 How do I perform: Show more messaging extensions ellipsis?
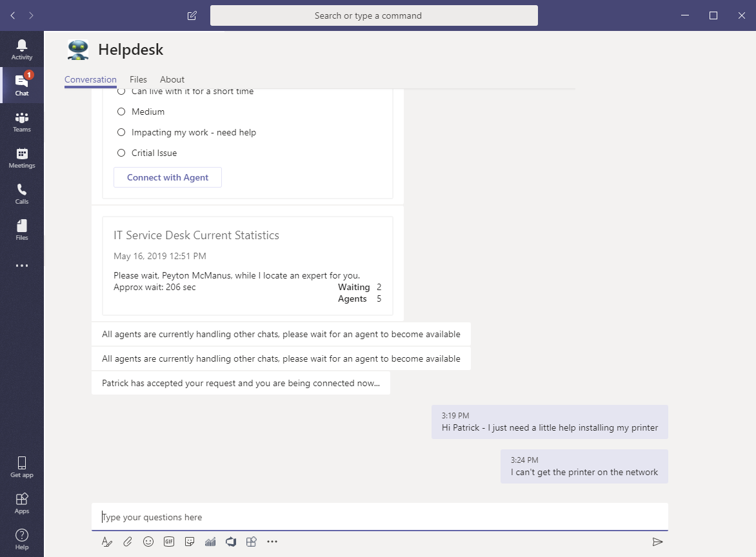coord(272,542)
